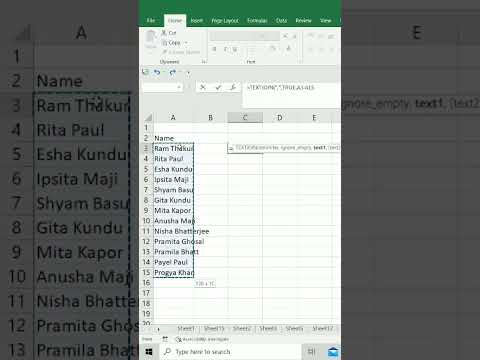This screenshot has height=360, width=480.
Task: Click the Windows taskbar search box
Action: [x=231, y=352]
